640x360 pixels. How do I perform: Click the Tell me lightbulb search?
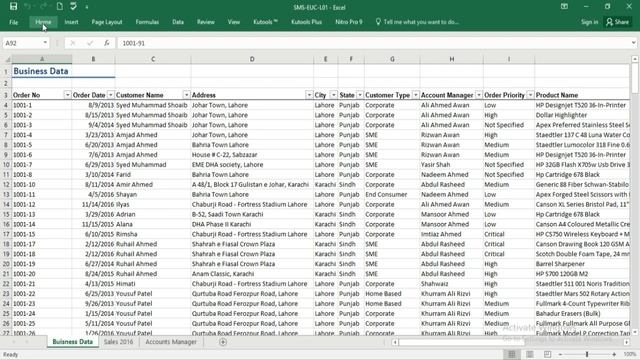point(417,22)
